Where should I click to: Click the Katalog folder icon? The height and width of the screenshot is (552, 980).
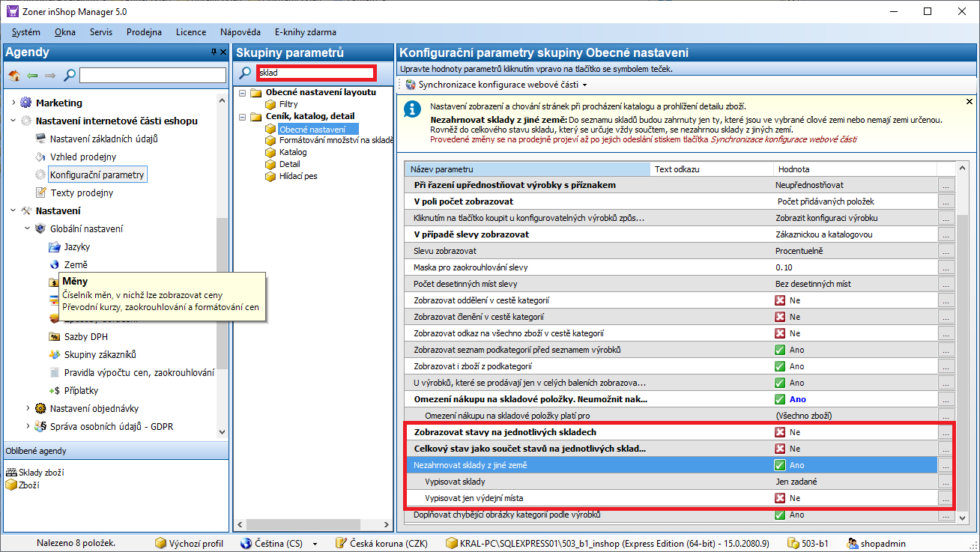tap(271, 152)
